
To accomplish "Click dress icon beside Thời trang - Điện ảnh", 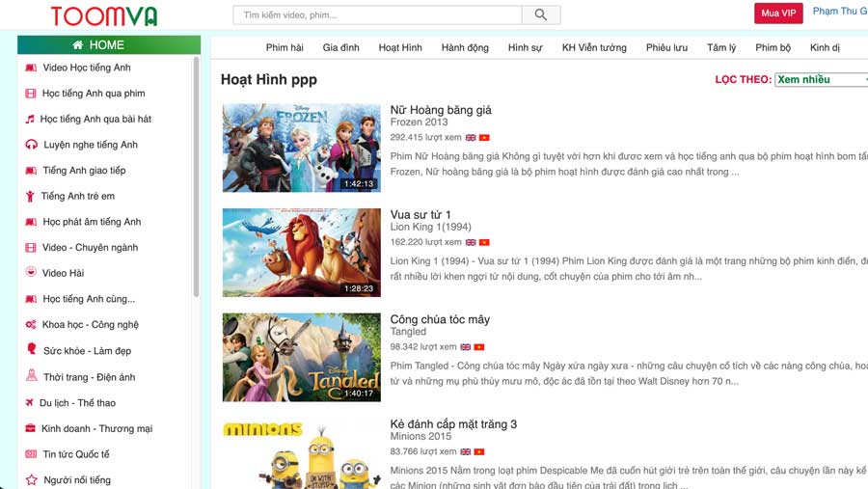I will point(32,375).
